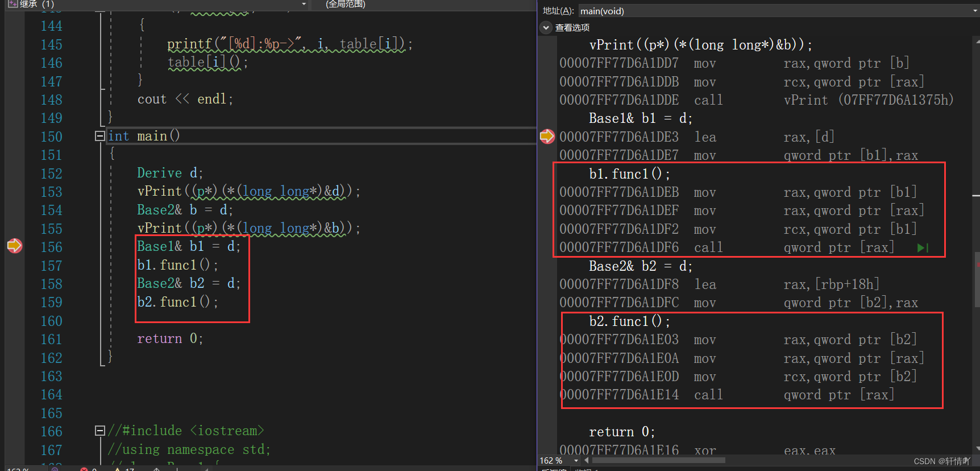The width and height of the screenshot is (980, 471).
Task: Click 'b1.func1();' on line 157
Action: click(x=177, y=265)
